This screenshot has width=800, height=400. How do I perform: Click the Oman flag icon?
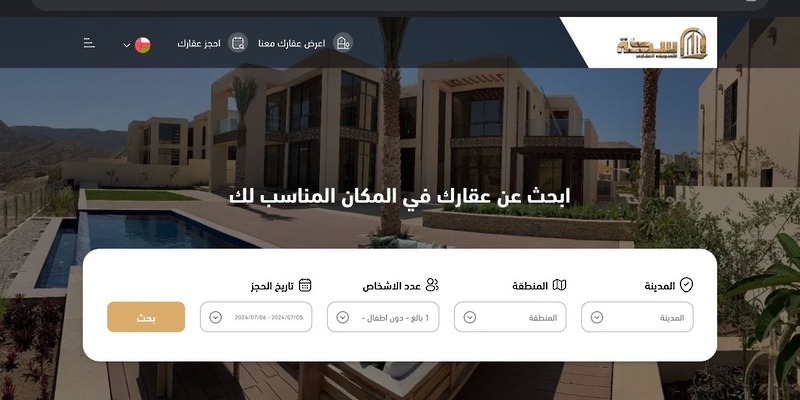click(x=143, y=45)
